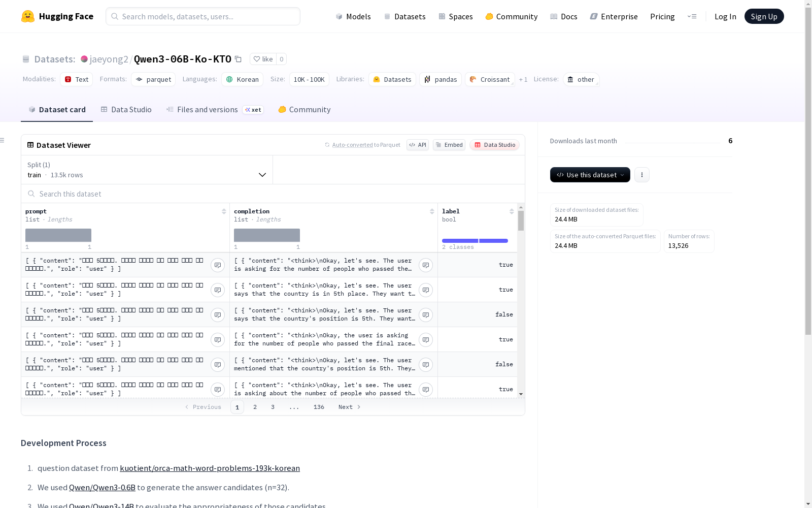Expand fifth row completion cell message icon

click(x=426, y=365)
